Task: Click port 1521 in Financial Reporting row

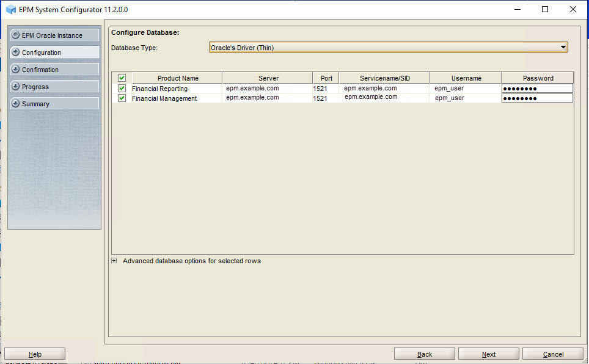Action: 326,89
